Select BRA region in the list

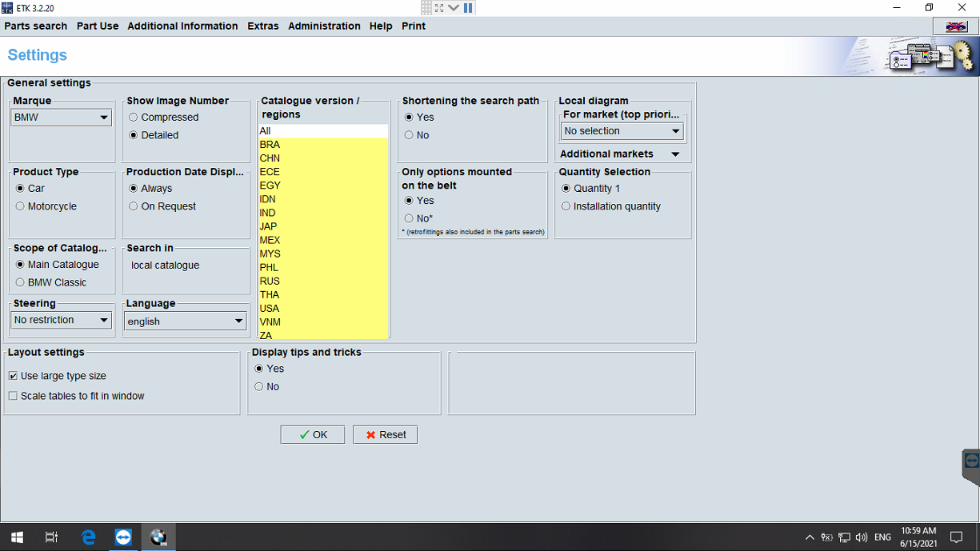[x=323, y=145]
